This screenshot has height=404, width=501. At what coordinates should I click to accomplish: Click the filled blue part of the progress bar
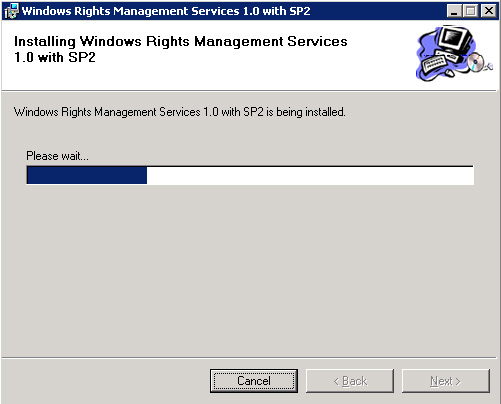[87, 175]
